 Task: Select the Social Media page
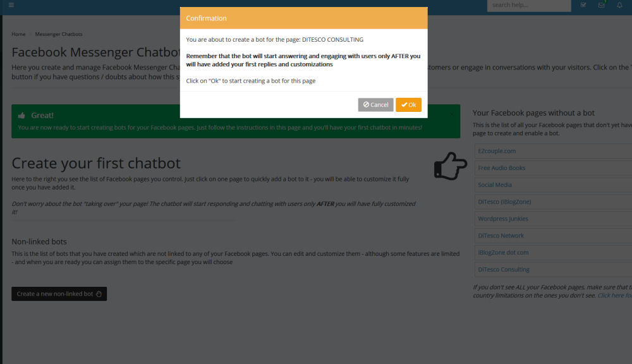pyautogui.click(x=554, y=185)
